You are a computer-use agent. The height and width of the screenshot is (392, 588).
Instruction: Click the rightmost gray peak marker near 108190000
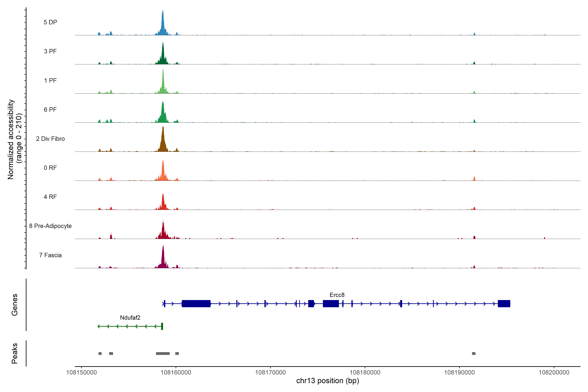[x=474, y=353]
